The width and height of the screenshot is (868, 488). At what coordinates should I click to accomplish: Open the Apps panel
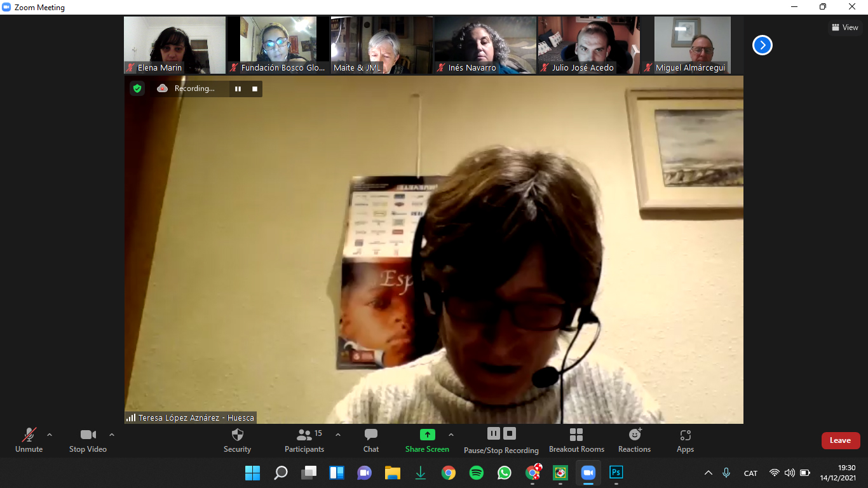pos(685,440)
